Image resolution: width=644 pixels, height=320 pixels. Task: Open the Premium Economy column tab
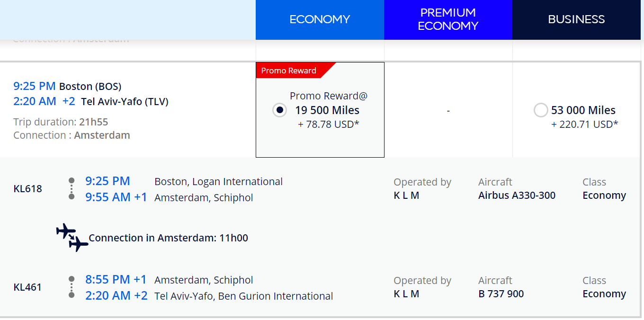click(x=448, y=20)
